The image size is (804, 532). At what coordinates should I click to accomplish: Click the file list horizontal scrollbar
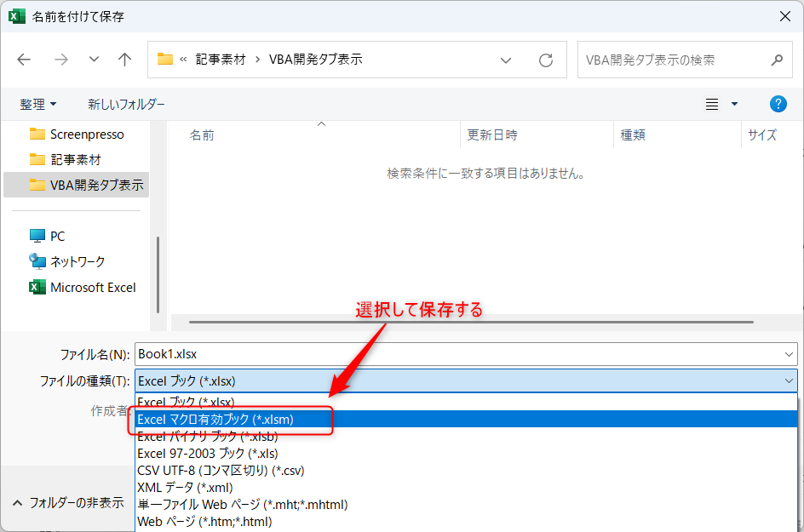coord(471,322)
